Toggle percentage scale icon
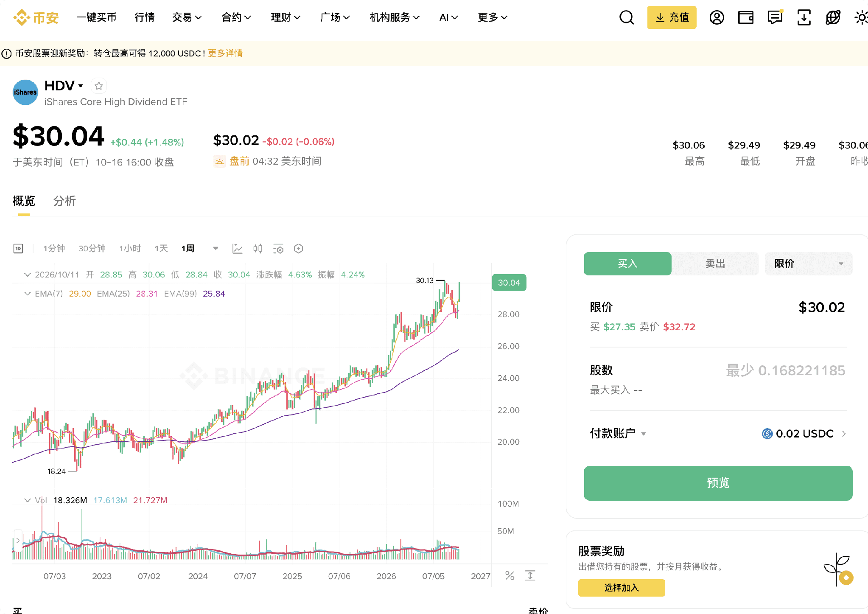Viewport: 868px width, 614px height. [510, 576]
